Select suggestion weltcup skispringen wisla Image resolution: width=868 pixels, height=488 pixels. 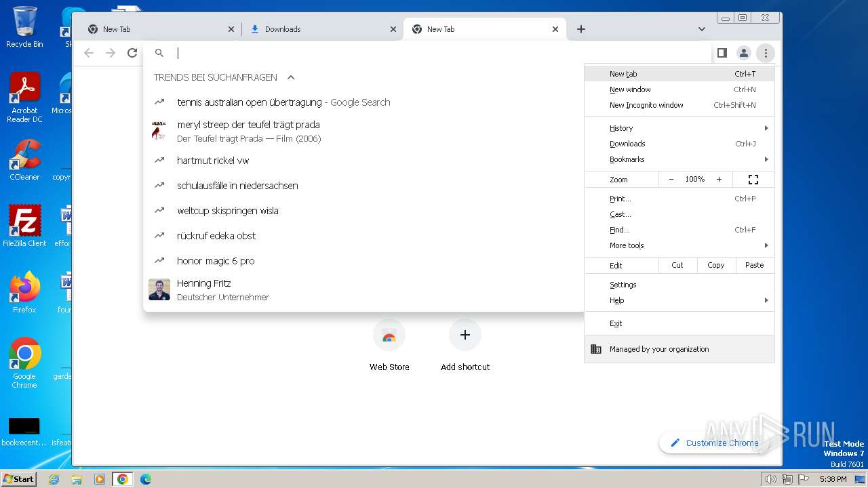pyautogui.click(x=363, y=211)
